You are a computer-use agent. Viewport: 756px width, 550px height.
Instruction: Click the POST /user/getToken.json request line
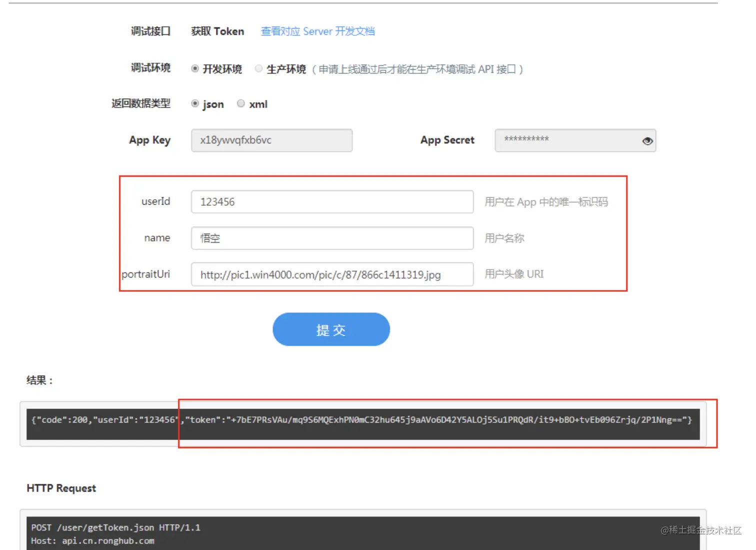pos(115,528)
